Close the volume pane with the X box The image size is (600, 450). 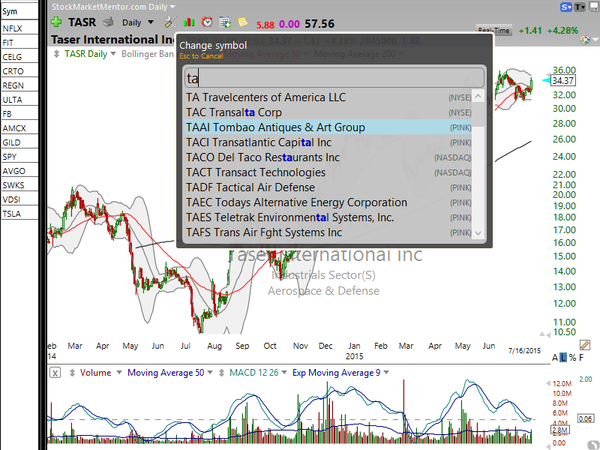click(x=55, y=373)
